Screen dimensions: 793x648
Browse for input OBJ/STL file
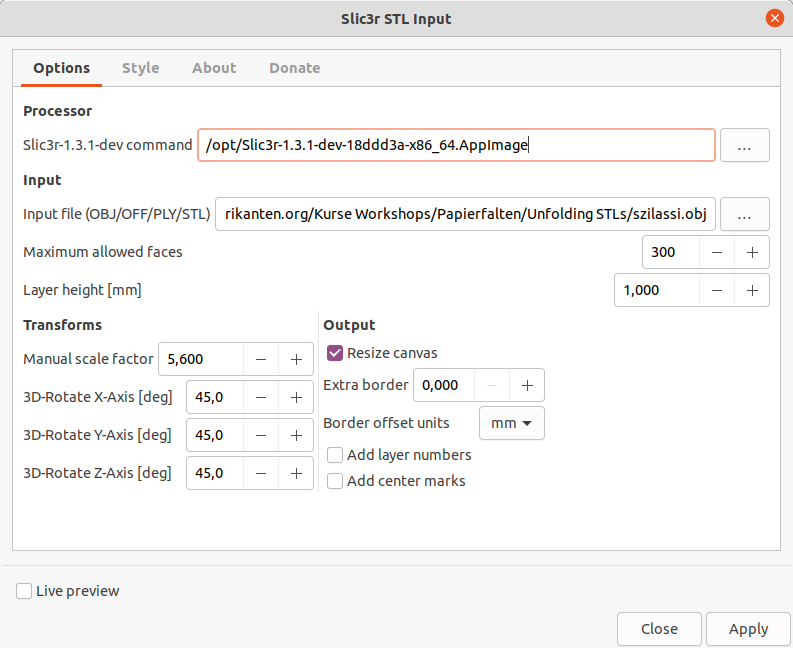click(x=744, y=214)
